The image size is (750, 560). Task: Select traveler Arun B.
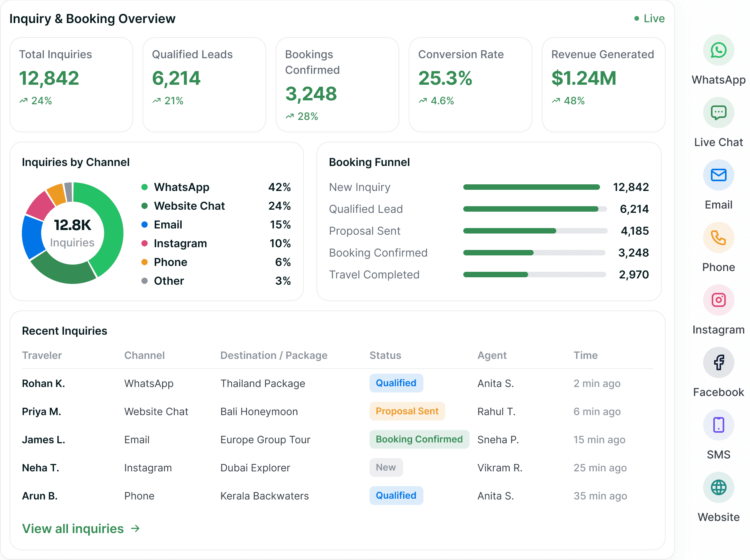click(40, 496)
